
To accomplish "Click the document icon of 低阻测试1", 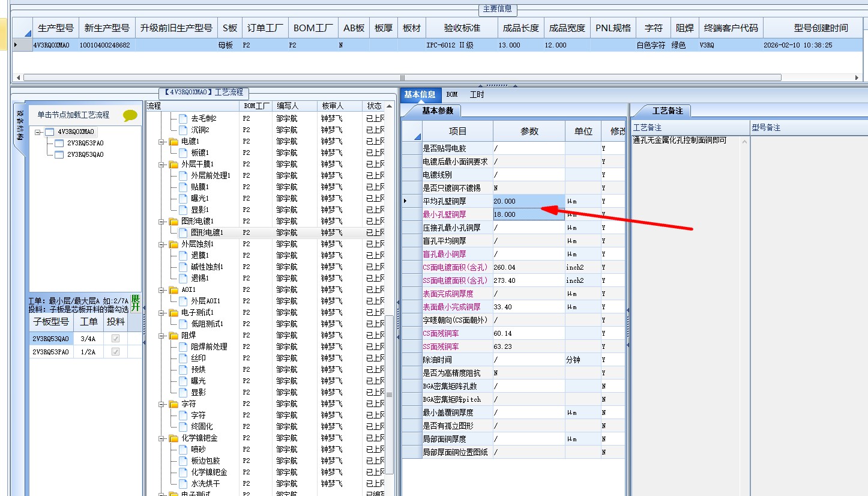I will pyautogui.click(x=183, y=324).
